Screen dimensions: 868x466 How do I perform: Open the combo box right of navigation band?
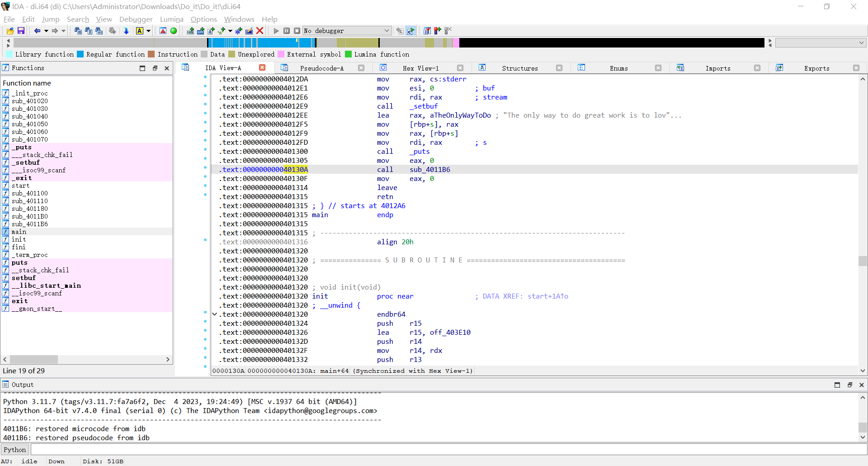[821, 43]
